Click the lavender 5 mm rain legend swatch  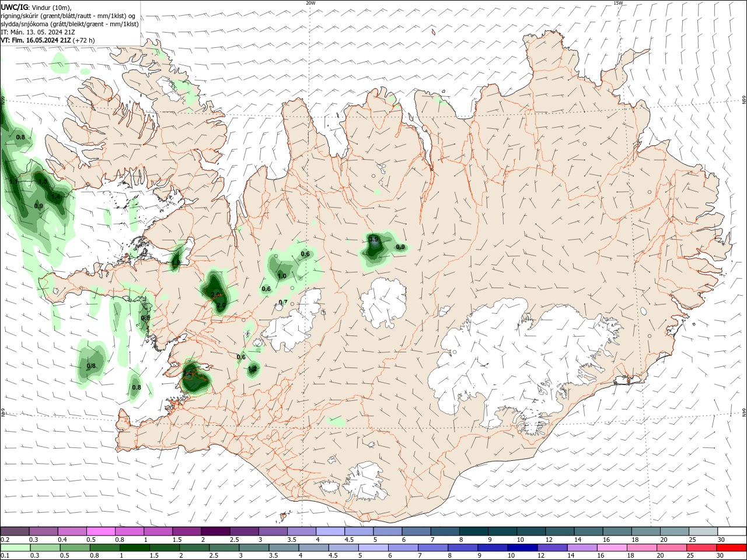(373, 548)
